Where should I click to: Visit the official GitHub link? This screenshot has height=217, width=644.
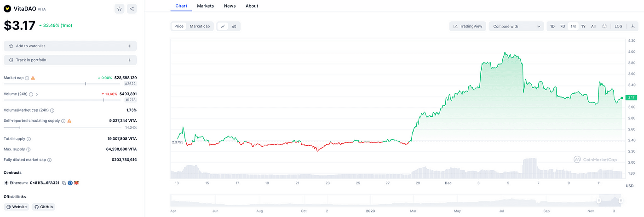pos(44,207)
